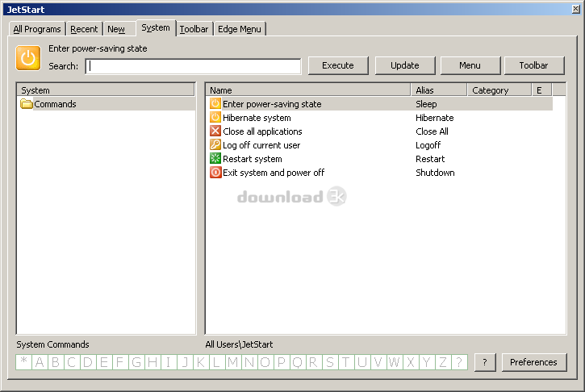Image resolution: width=585 pixels, height=392 pixels.
Task: Sort by the Name column header
Action: [x=307, y=90]
